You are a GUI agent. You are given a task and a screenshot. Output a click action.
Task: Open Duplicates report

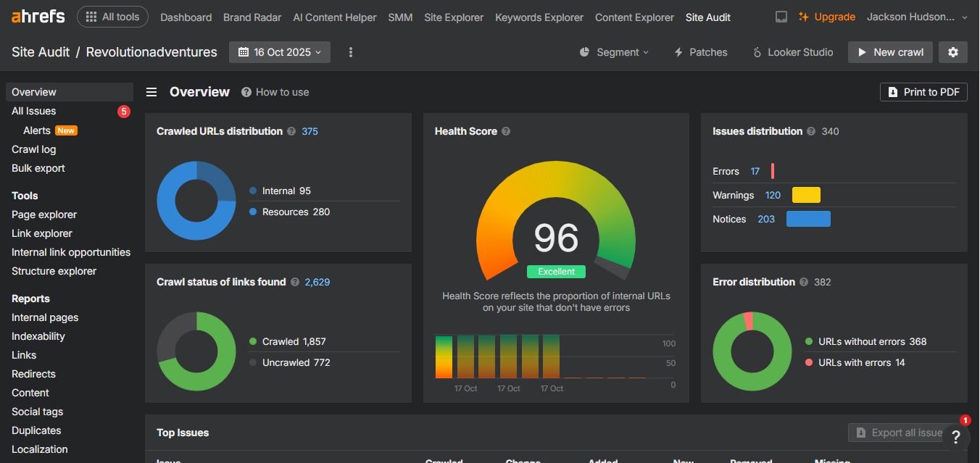pos(36,430)
